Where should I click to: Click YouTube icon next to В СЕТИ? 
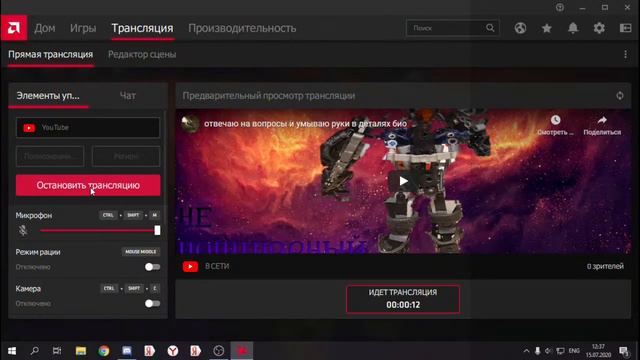pyautogui.click(x=190, y=267)
